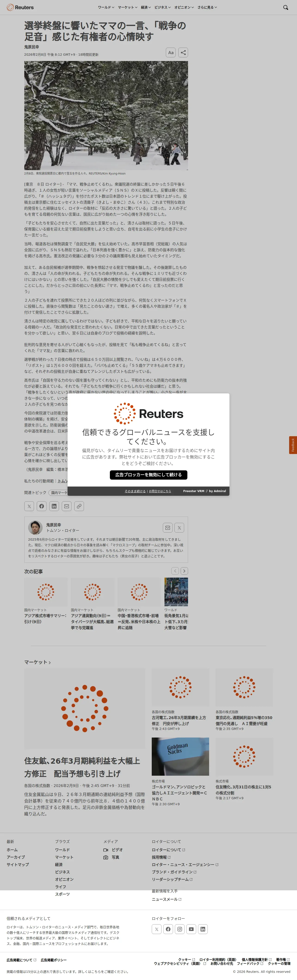Image resolution: width=297 pixels, height=980 pixels.
Task: Open 個人情報保護方針 link
Action: (257, 959)
